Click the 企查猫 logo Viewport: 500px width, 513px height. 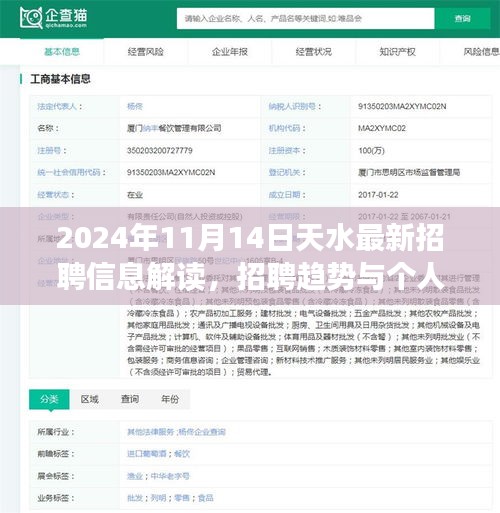tap(53, 17)
